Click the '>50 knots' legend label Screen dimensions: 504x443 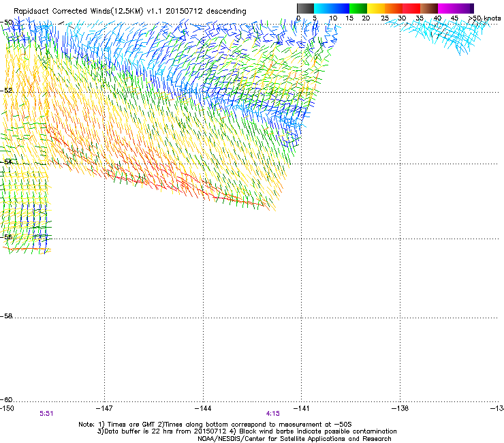484,18
